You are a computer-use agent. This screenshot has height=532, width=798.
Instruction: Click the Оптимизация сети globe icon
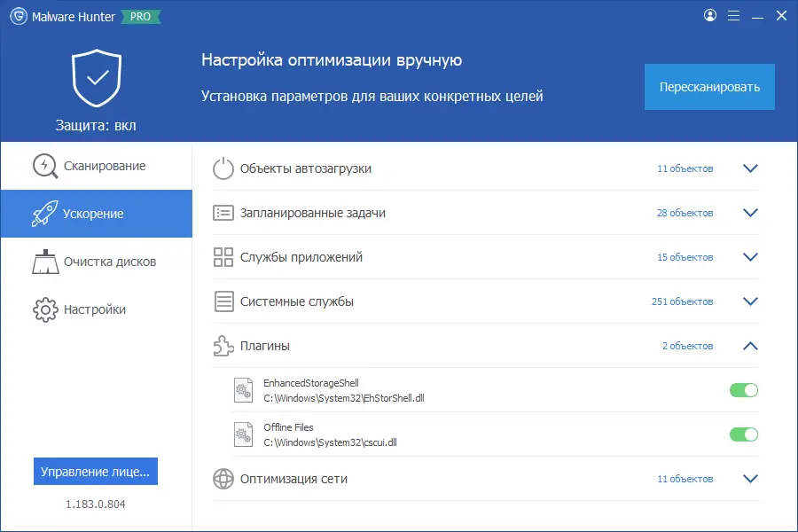point(223,478)
